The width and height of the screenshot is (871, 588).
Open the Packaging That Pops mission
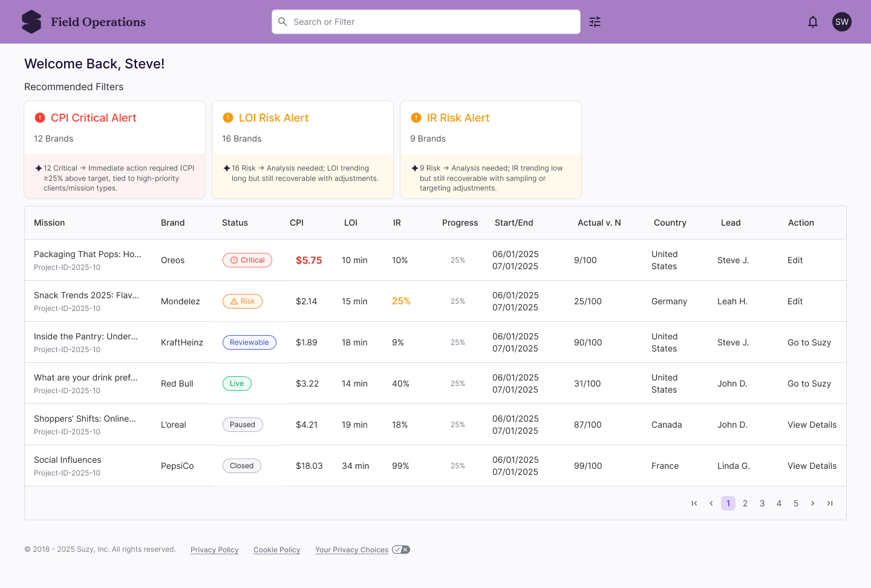tap(88, 254)
